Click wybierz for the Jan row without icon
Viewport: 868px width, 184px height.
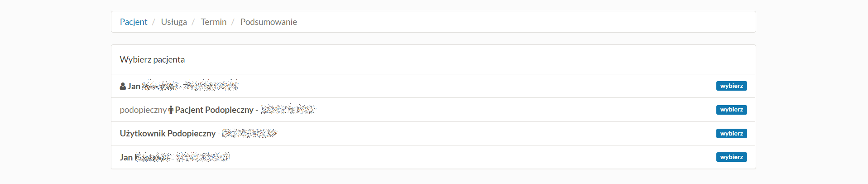click(x=731, y=157)
